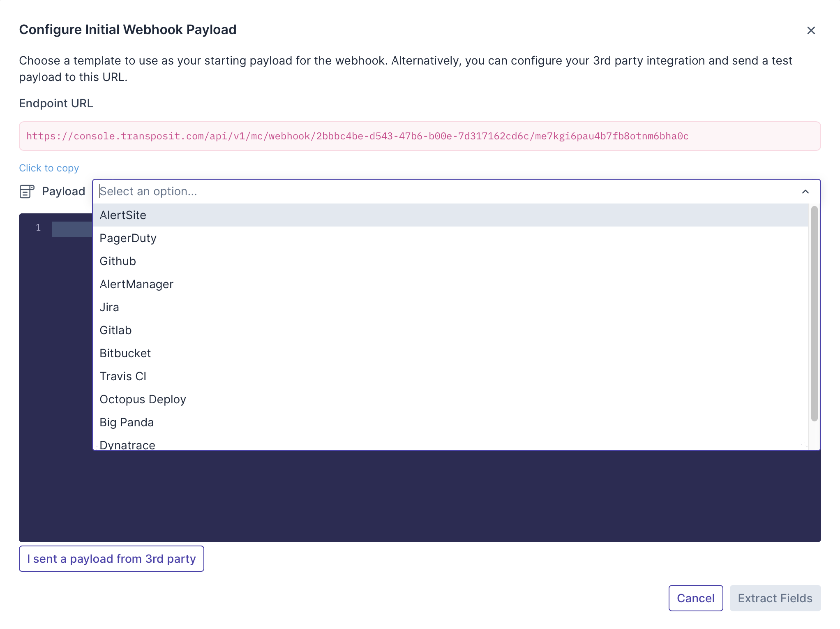Pick Github from the dropdown options

(x=118, y=261)
